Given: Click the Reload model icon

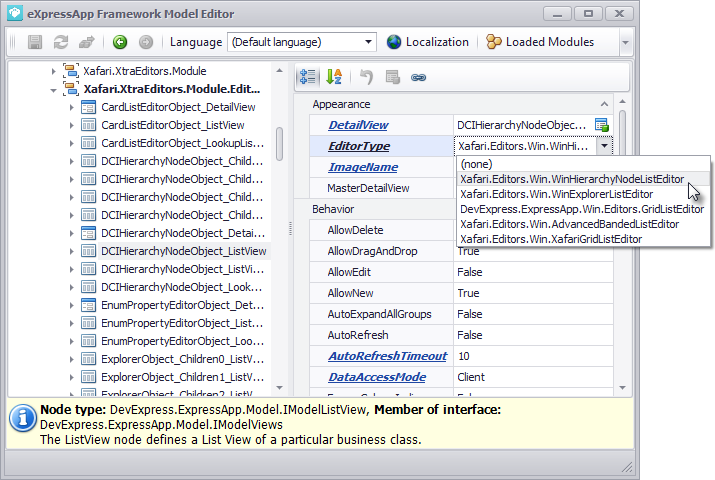Looking at the screenshot, I should click(61, 42).
